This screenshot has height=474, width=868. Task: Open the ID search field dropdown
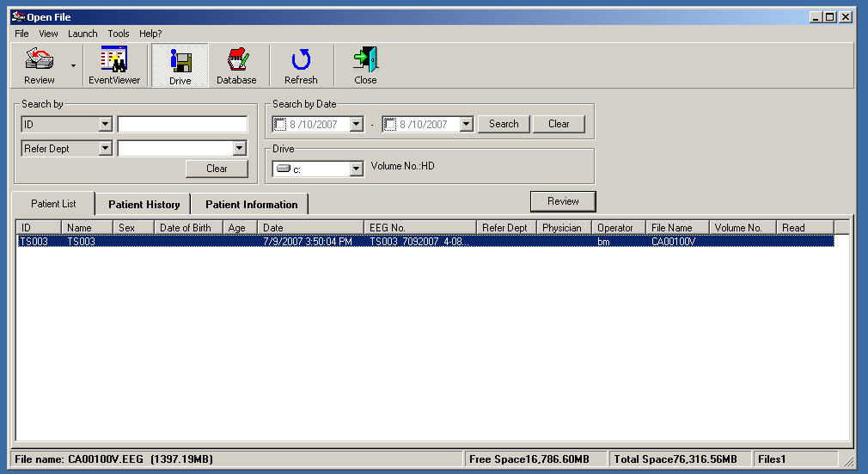pyautogui.click(x=105, y=125)
